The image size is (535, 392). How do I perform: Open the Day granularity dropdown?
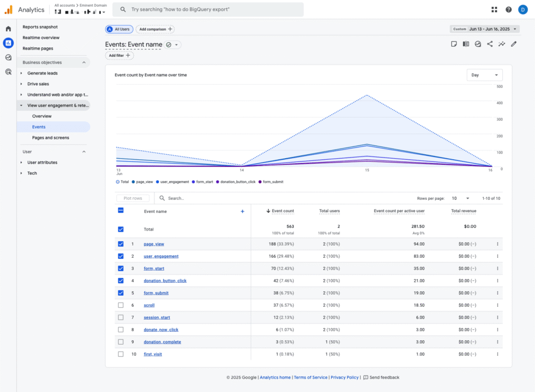[x=484, y=75]
